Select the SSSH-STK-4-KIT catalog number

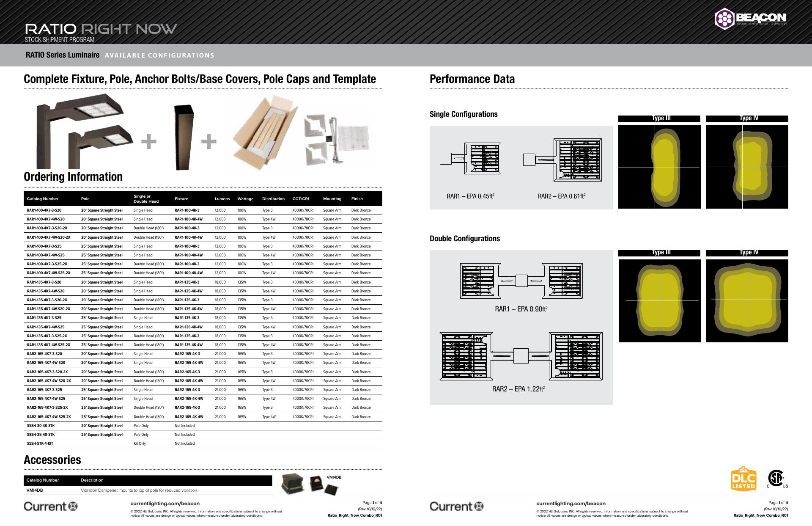40,443
